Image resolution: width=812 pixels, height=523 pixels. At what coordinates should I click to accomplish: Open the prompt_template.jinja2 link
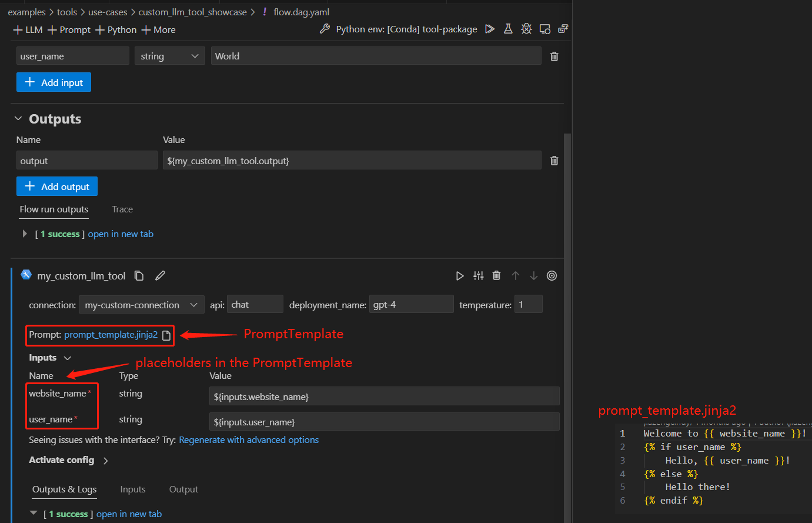coord(111,335)
